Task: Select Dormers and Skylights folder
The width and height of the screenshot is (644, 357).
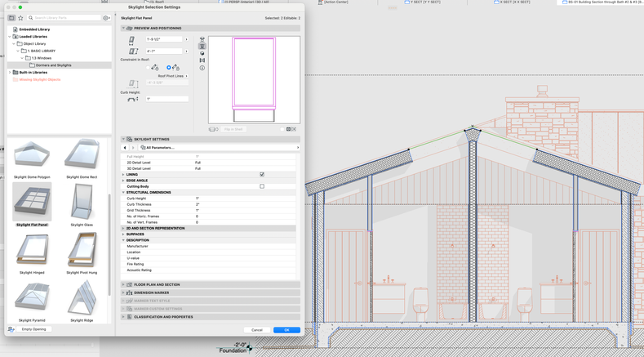Action: 53,65
